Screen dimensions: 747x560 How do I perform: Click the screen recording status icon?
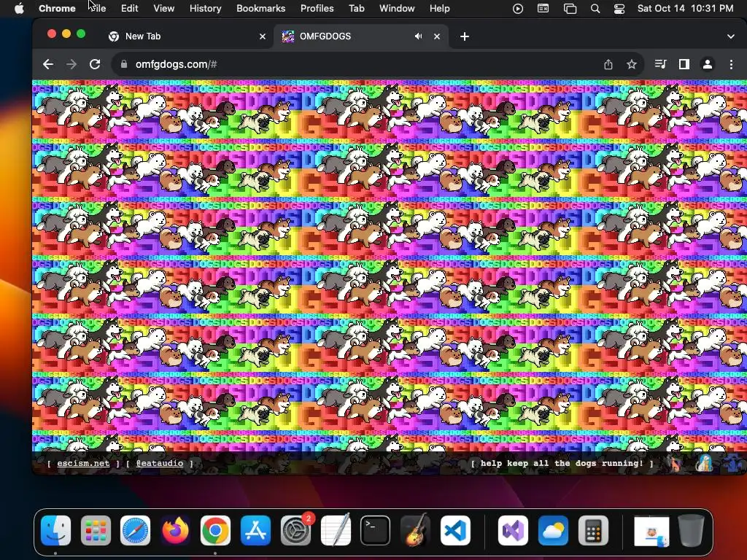coord(518,9)
